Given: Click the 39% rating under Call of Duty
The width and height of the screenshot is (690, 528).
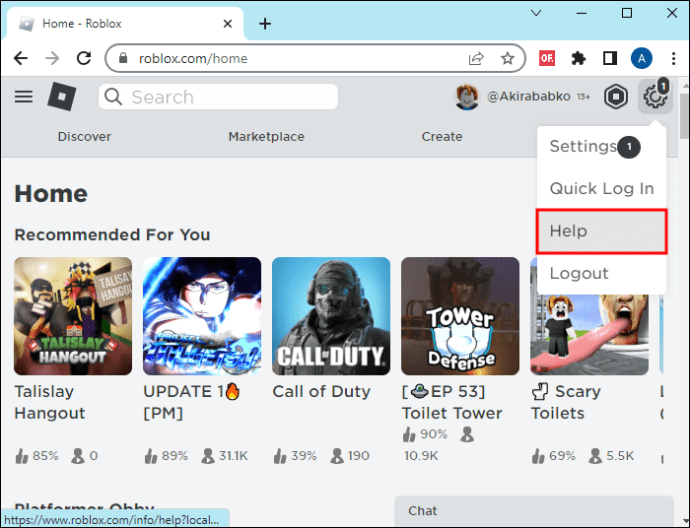Looking at the screenshot, I should pos(295,456).
